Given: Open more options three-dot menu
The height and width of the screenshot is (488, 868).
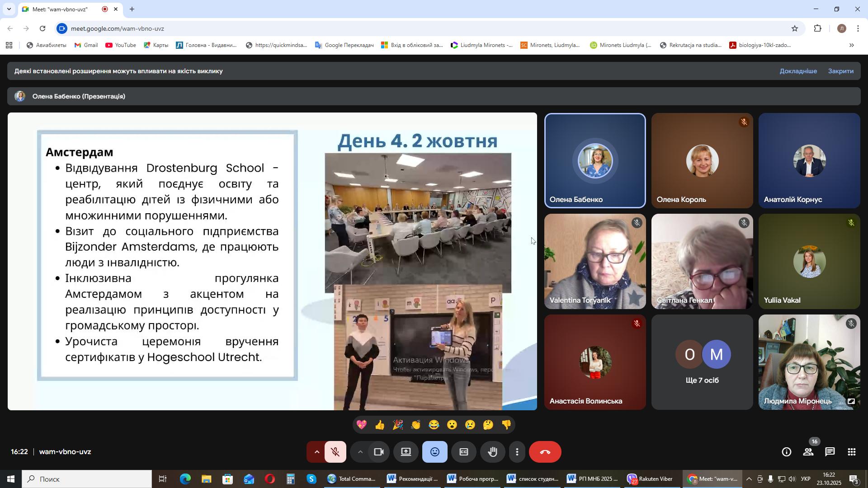Looking at the screenshot, I should coord(517,452).
